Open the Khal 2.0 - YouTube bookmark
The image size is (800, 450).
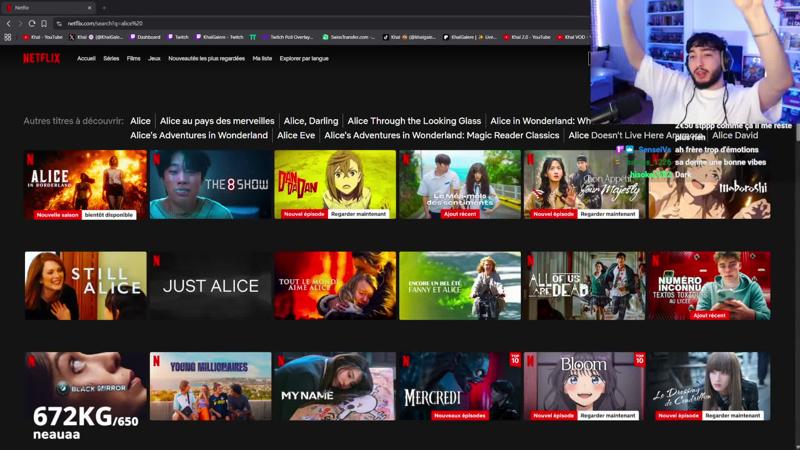528,37
